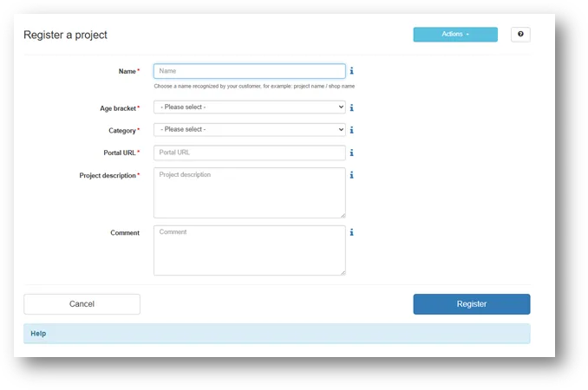This screenshot has width=588, height=390.
Task: Click inside the Project description textarea
Action: click(250, 192)
